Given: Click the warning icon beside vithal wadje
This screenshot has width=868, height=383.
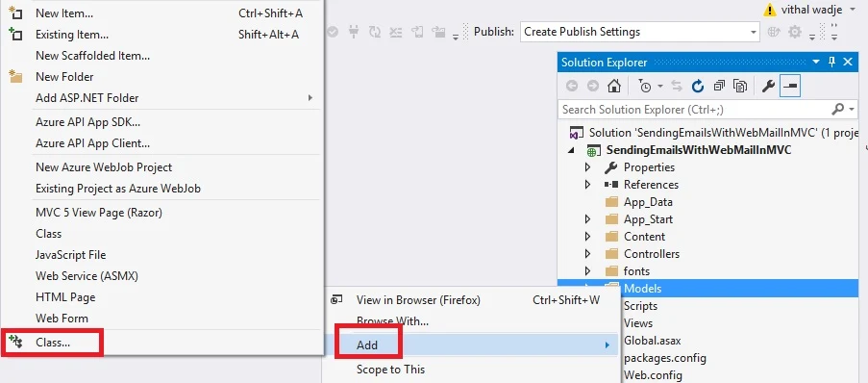Looking at the screenshot, I should tap(769, 10).
